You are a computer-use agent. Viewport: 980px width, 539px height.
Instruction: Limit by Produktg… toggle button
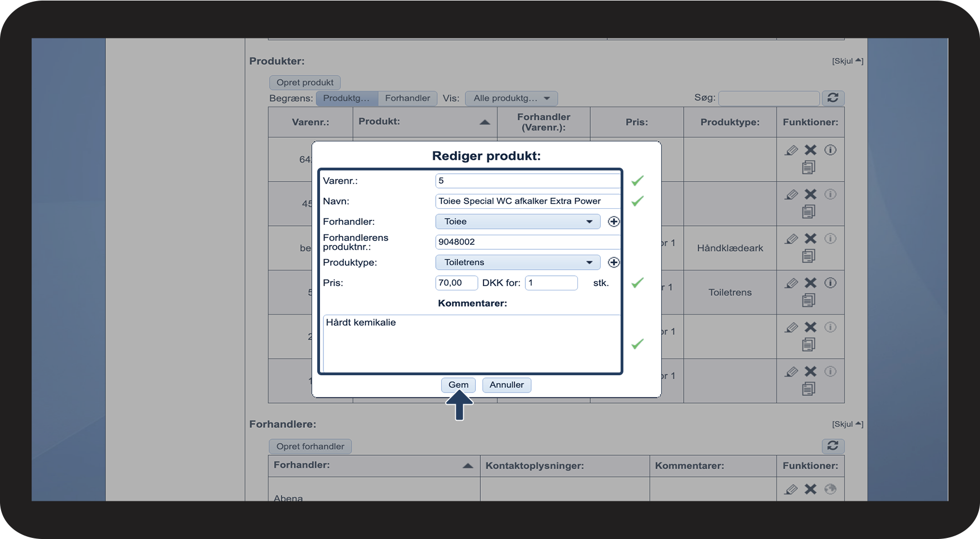347,98
